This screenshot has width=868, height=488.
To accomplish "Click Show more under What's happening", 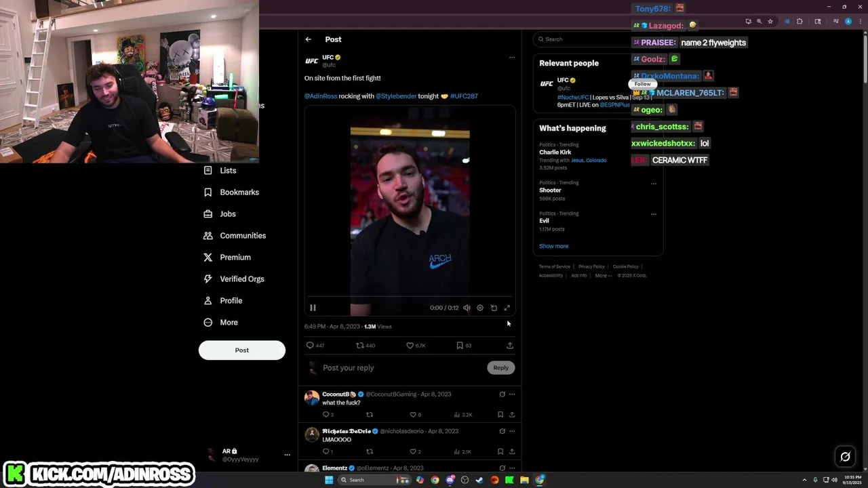I will (554, 246).
